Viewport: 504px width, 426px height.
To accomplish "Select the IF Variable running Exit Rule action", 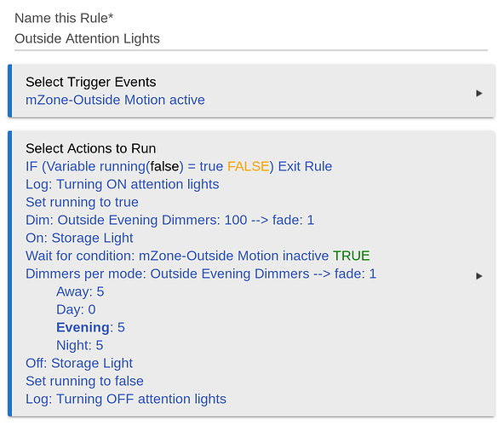I will (179, 167).
